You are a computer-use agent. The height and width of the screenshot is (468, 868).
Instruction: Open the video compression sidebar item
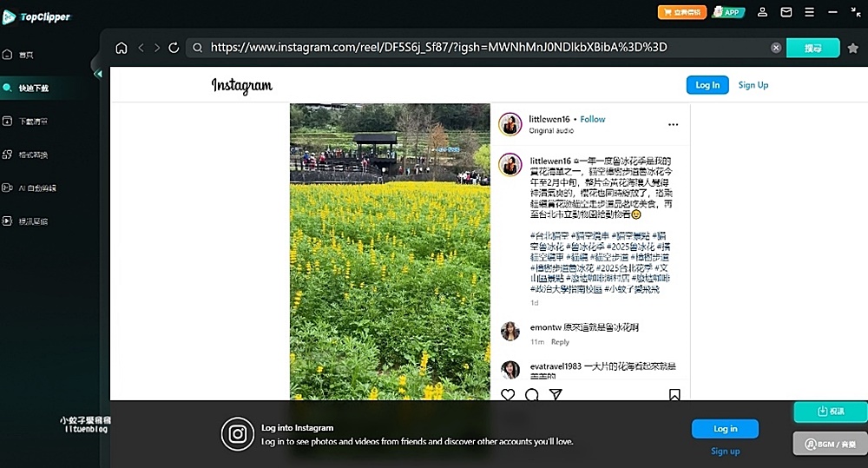pos(25,221)
